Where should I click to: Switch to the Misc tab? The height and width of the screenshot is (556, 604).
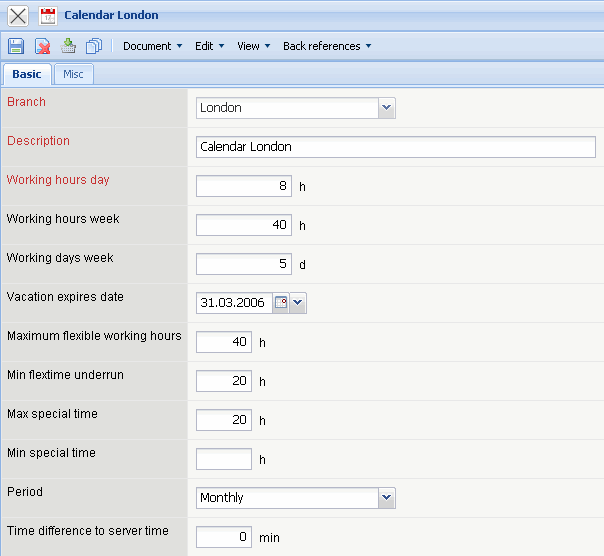[73, 74]
